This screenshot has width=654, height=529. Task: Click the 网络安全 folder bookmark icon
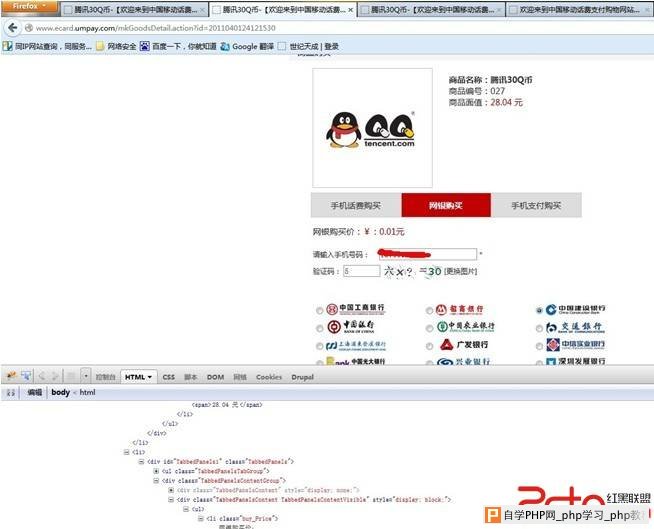pyautogui.click(x=100, y=46)
